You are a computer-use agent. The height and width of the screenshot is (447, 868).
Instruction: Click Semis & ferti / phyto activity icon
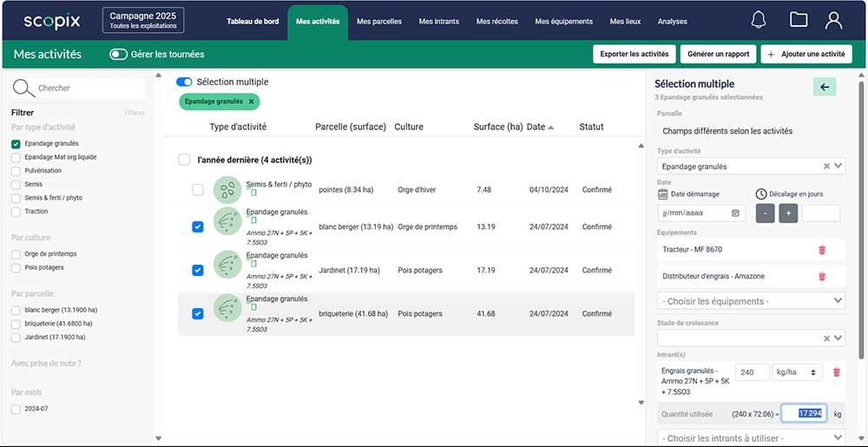pos(227,190)
